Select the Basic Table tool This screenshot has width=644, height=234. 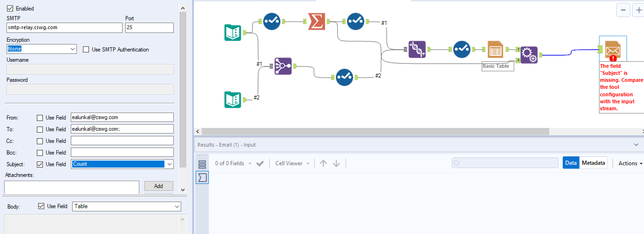(495, 49)
